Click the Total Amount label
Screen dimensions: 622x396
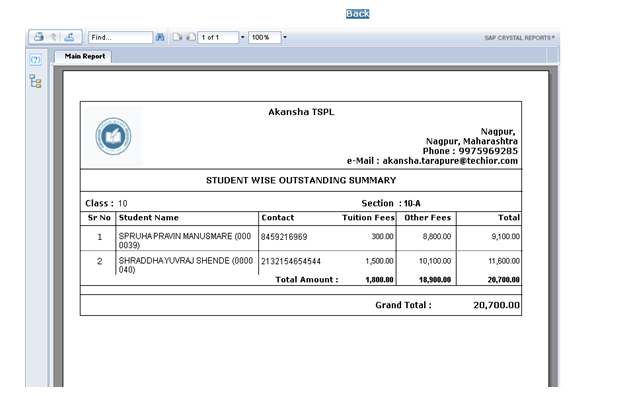(x=307, y=280)
